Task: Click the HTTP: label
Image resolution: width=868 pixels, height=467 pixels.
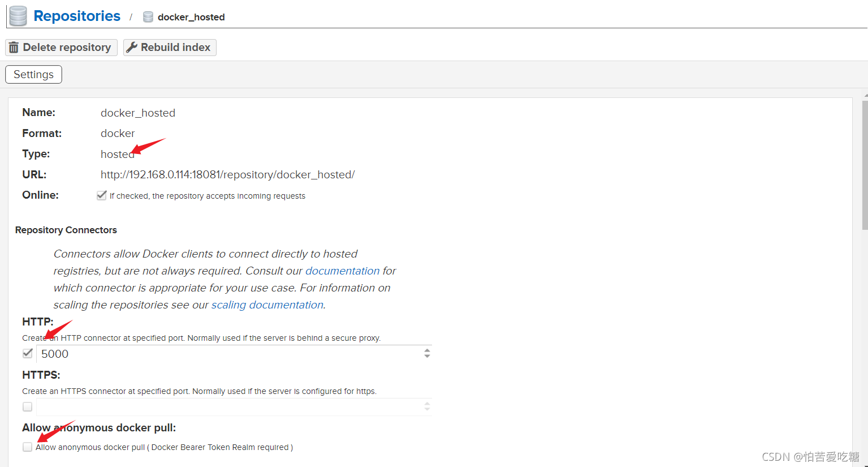Action: coord(38,322)
